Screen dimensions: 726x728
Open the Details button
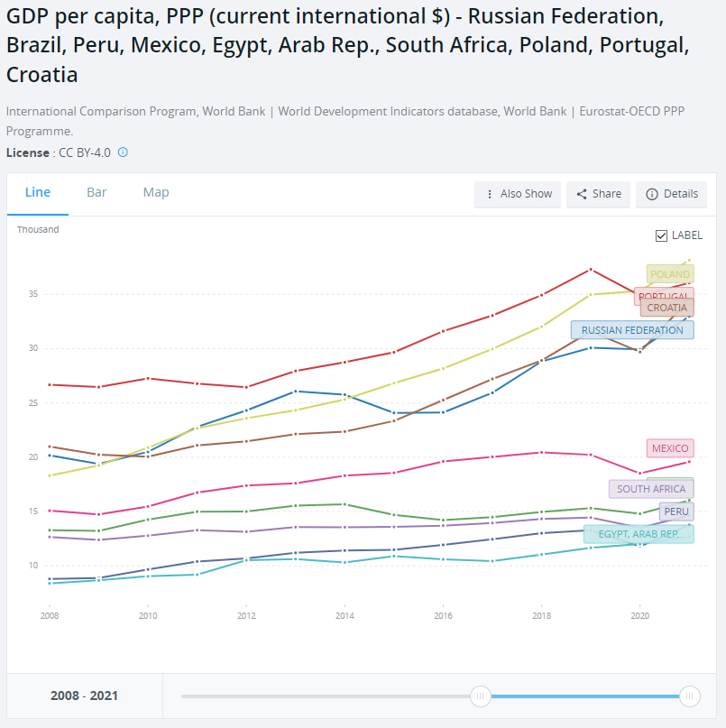click(671, 194)
